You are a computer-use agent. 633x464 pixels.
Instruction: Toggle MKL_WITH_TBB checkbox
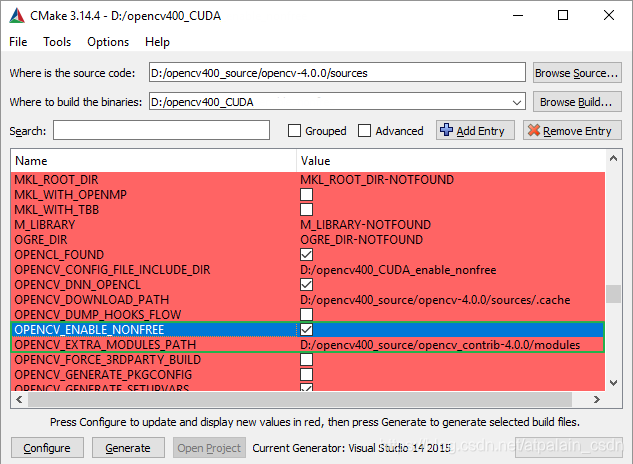click(306, 210)
